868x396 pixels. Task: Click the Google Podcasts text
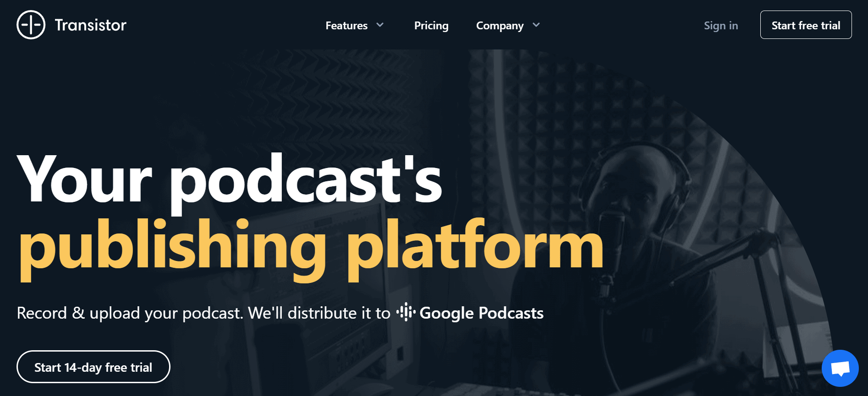(x=482, y=313)
